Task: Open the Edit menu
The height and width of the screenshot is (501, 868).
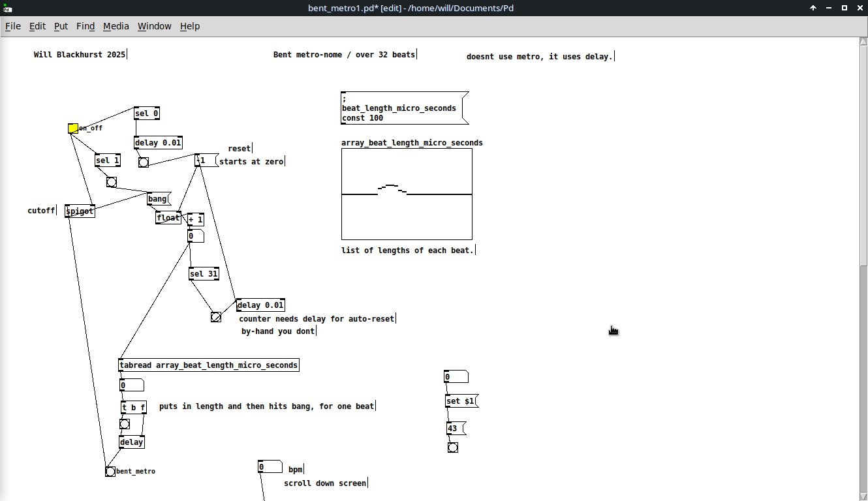Action: pos(38,26)
